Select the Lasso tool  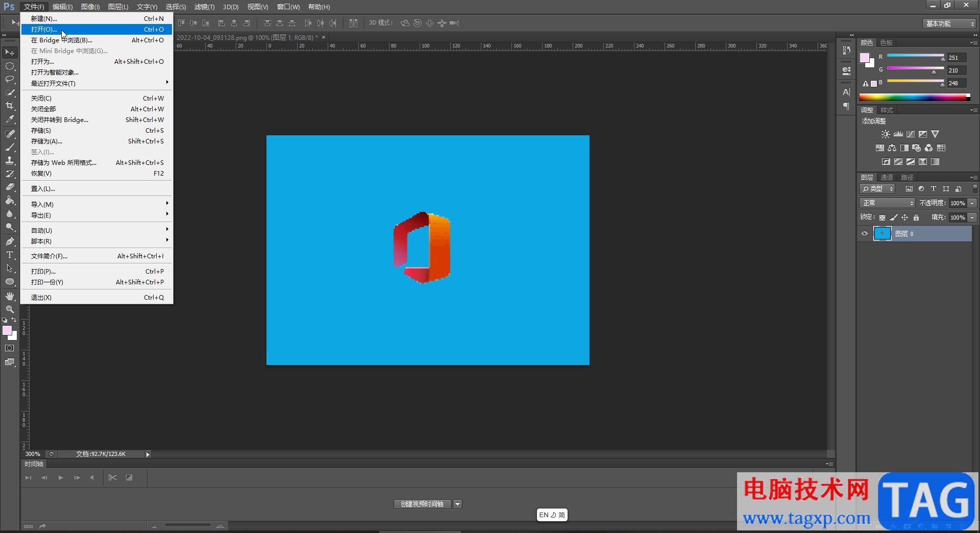tap(10, 79)
